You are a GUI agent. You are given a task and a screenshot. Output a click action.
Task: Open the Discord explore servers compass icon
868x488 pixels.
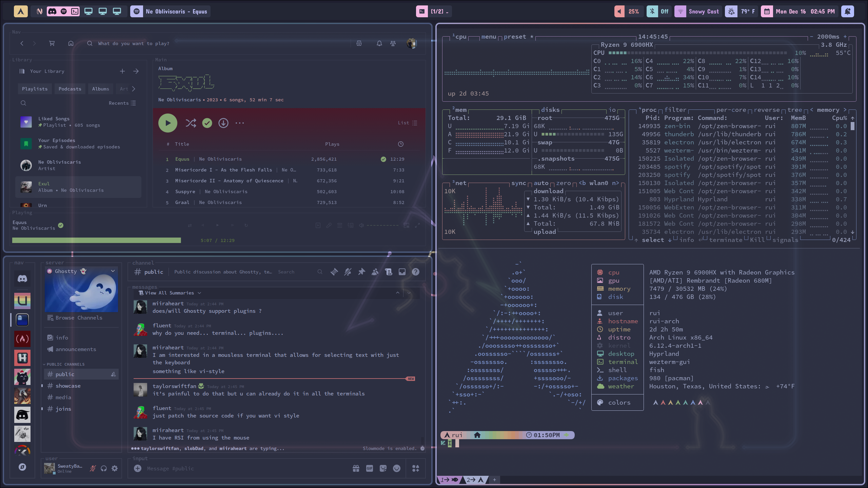point(22,467)
